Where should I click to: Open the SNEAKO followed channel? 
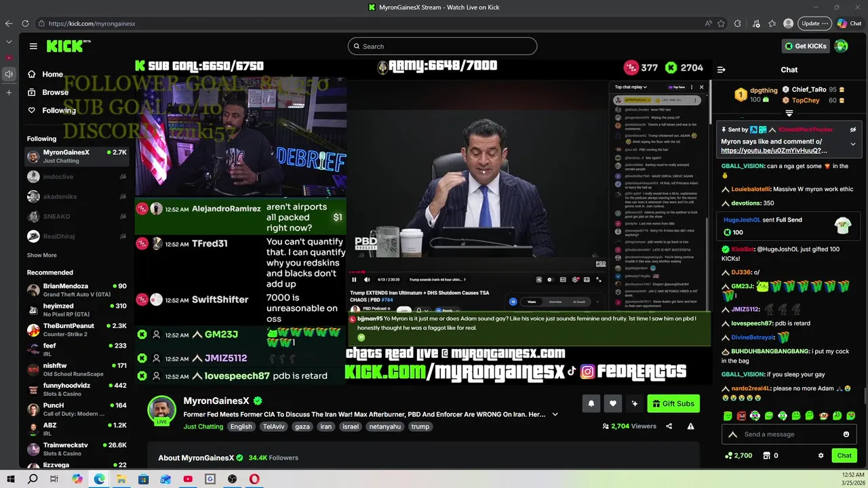pos(77,216)
